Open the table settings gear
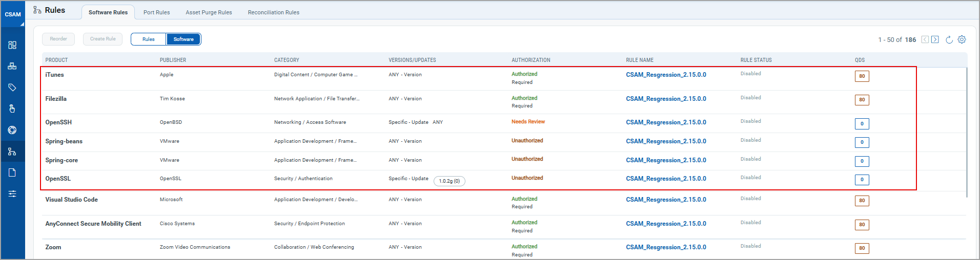The image size is (980, 260). (x=962, y=40)
